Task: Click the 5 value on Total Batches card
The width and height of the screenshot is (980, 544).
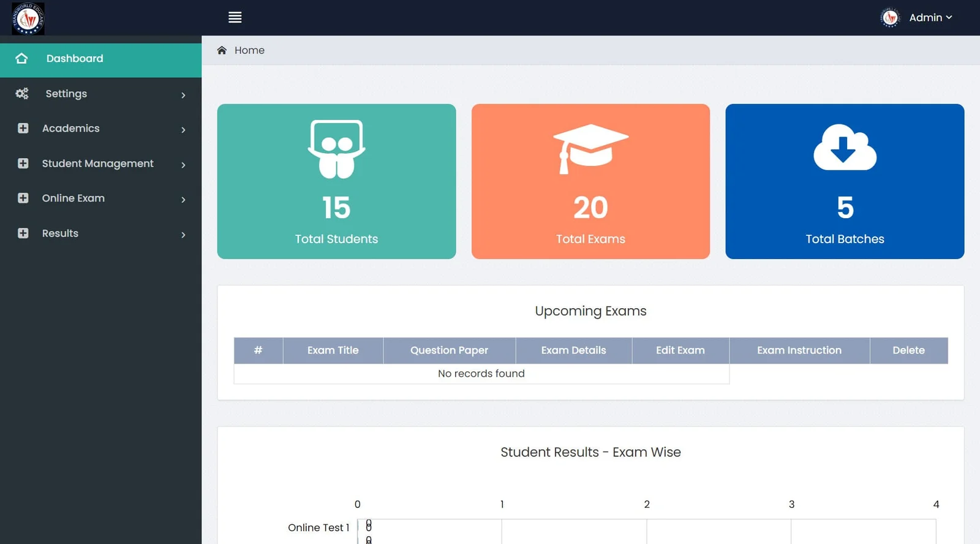Action: coord(845,208)
